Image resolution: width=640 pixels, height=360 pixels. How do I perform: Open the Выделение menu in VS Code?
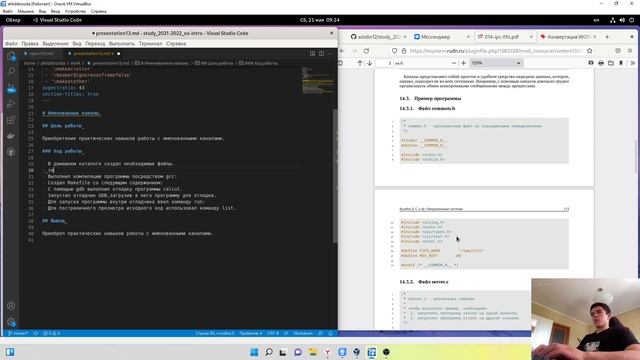click(x=56, y=43)
